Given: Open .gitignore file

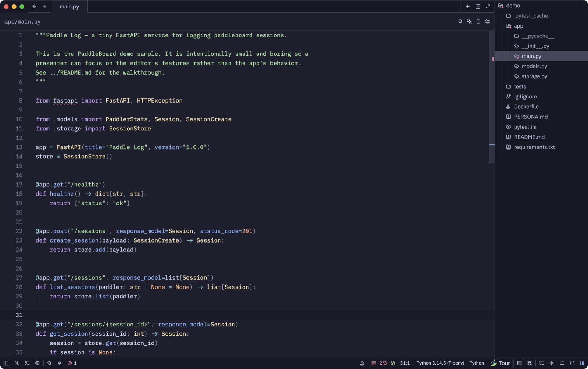Looking at the screenshot, I should click(542, 97).
